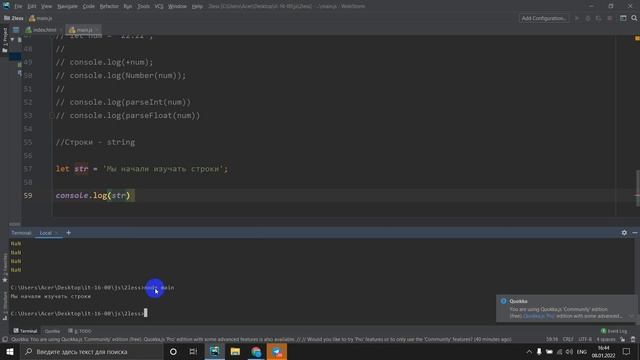
Task: Open the File menu
Action: [x=18, y=6]
